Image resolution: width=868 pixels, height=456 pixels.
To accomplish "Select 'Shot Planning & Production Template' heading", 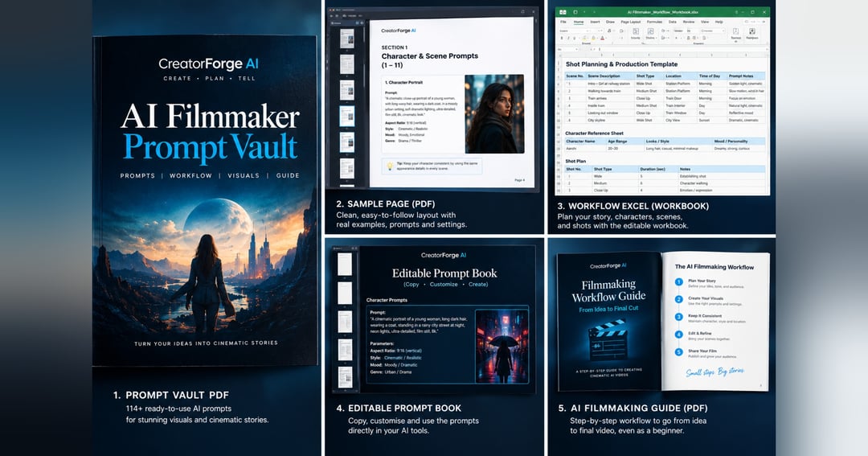I will [621, 64].
